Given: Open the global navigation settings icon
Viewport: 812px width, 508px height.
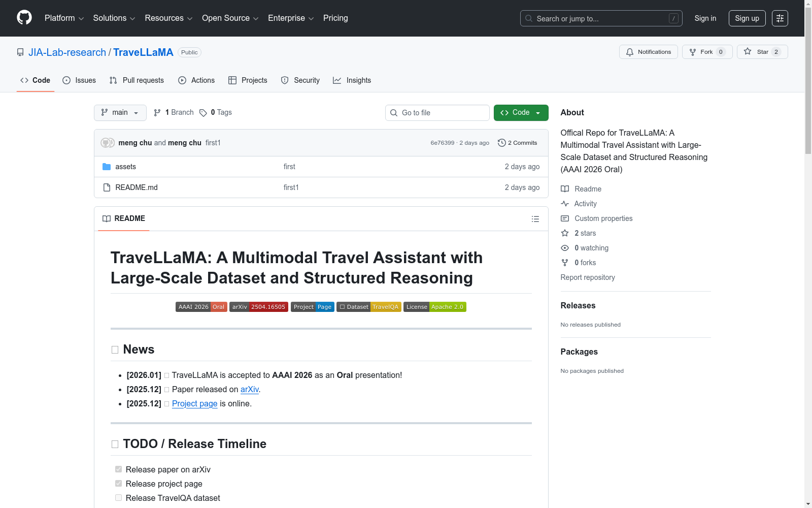Looking at the screenshot, I should tap(780, 18).
